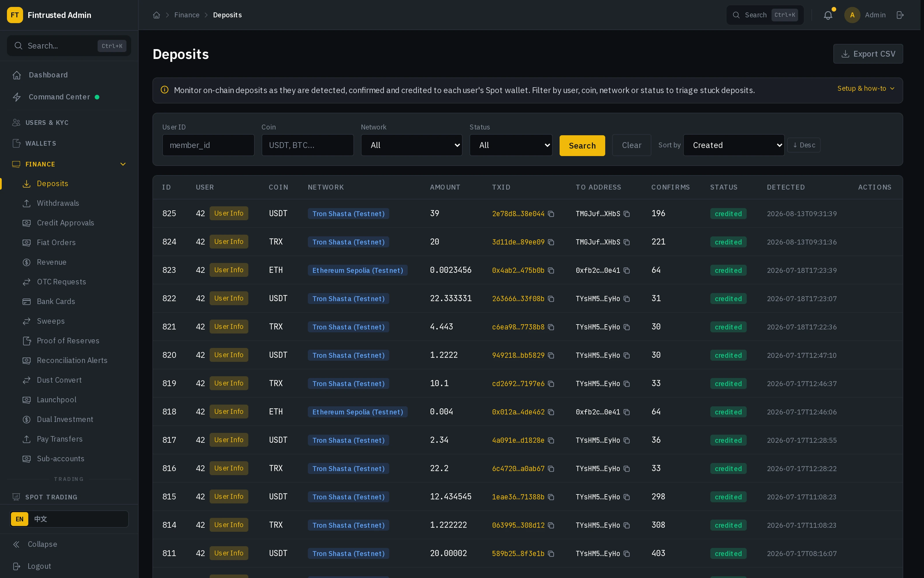Open the notifications bell

[x=828, y=15]
